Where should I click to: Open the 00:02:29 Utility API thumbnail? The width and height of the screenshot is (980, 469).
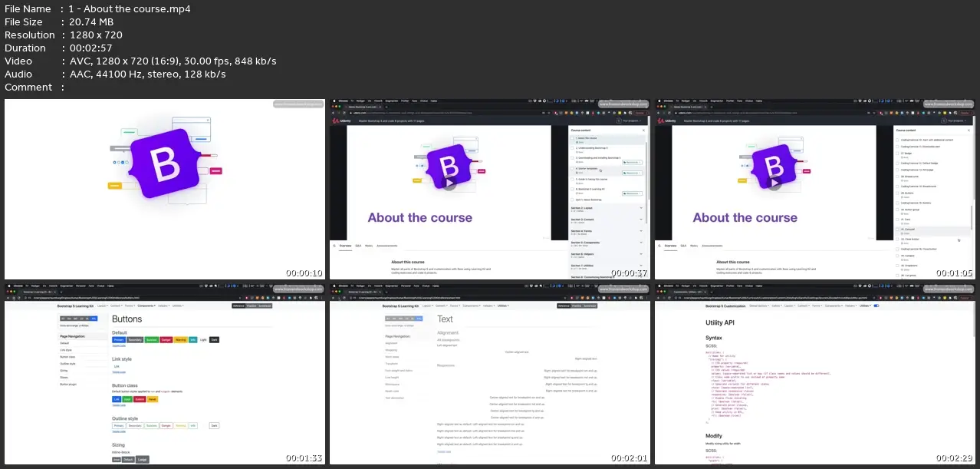coord(814,376)
